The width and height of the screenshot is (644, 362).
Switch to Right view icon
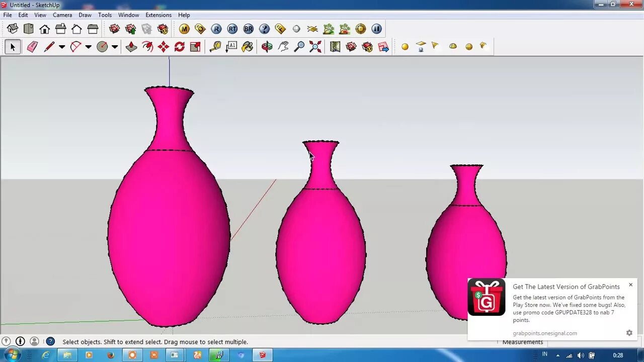pyautogui.click(x=61, y=29)
